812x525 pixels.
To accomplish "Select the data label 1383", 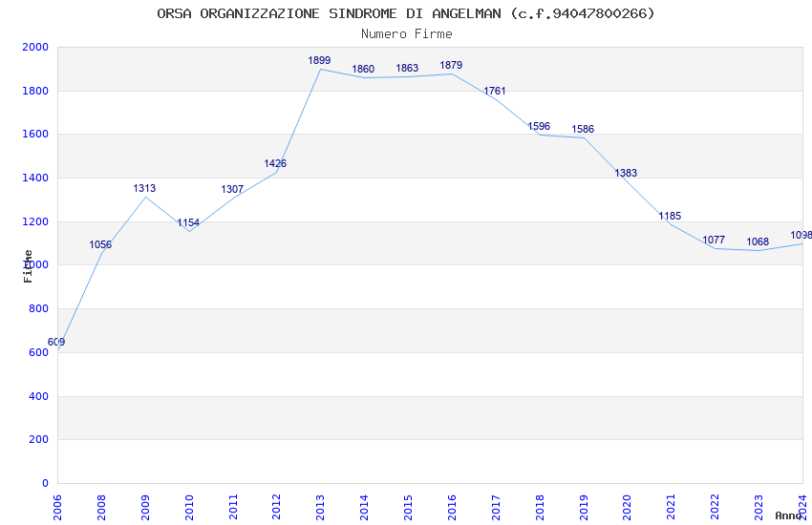I will [x=626, y=174].
